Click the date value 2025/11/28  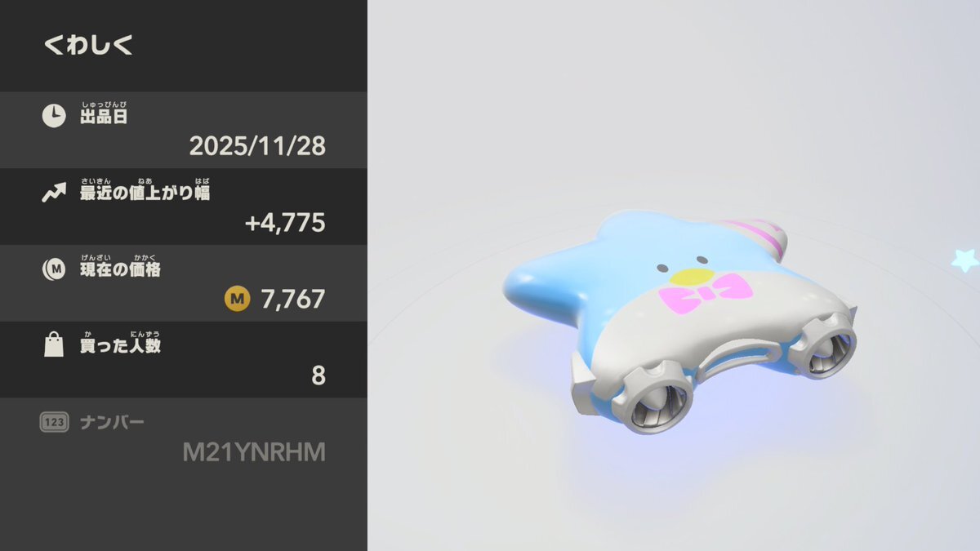(257, 146)
